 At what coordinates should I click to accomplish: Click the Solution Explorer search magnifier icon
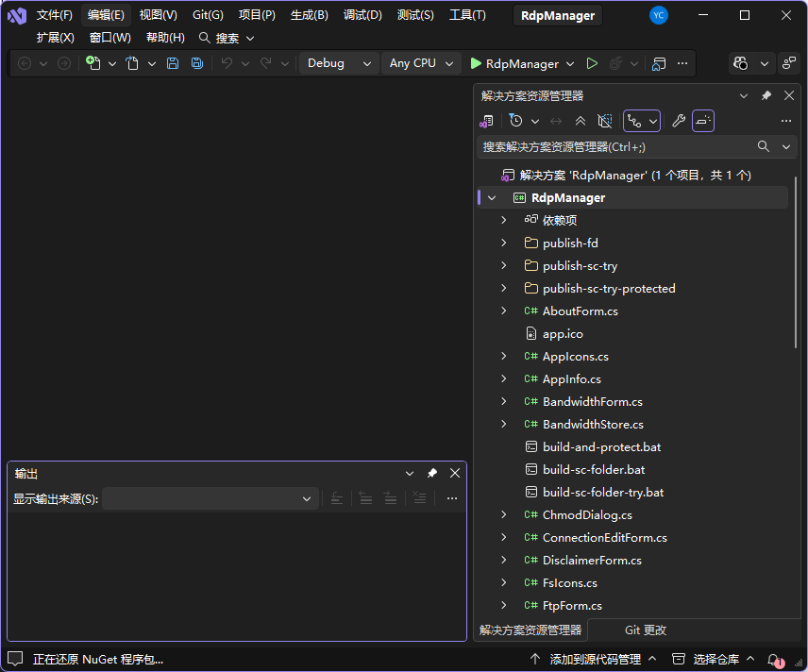[x=764, y=147]
